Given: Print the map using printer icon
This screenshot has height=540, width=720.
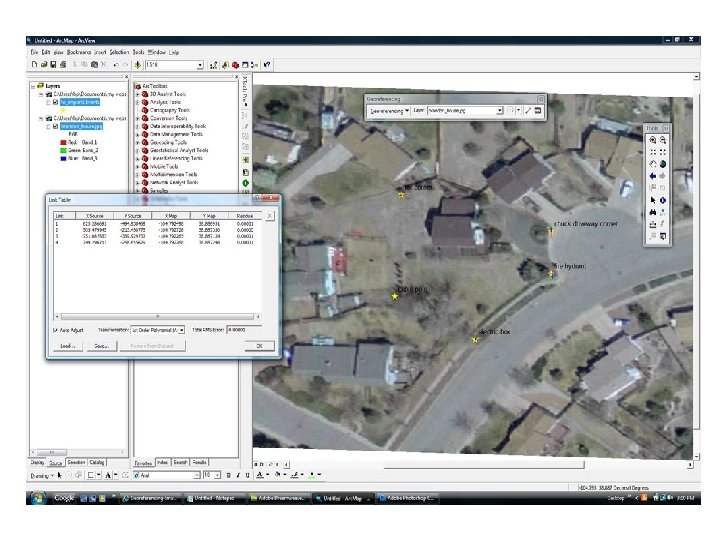Looking at the screenshot, I should (63, 65).
